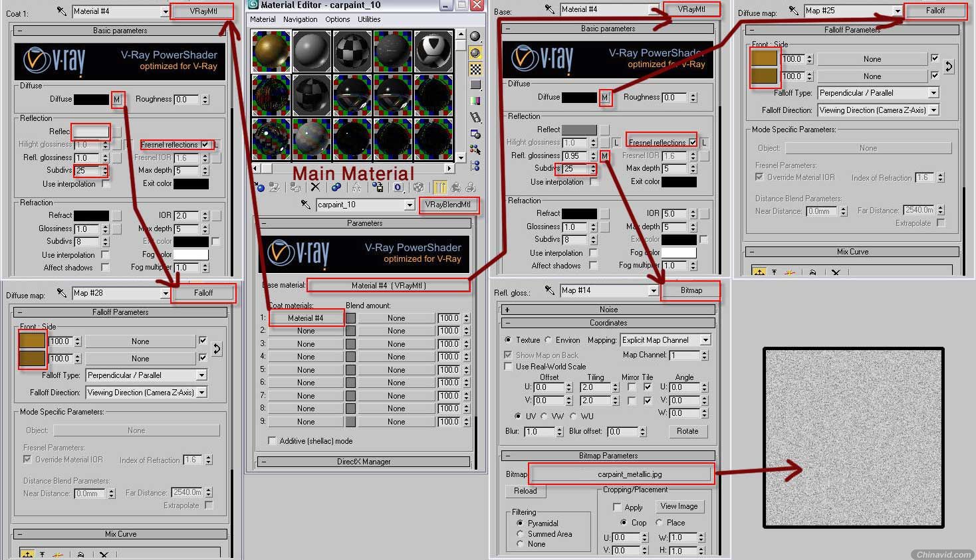This screenshot has height=560, width=976.
Task: Click the Rotate button
Action: 687,431
